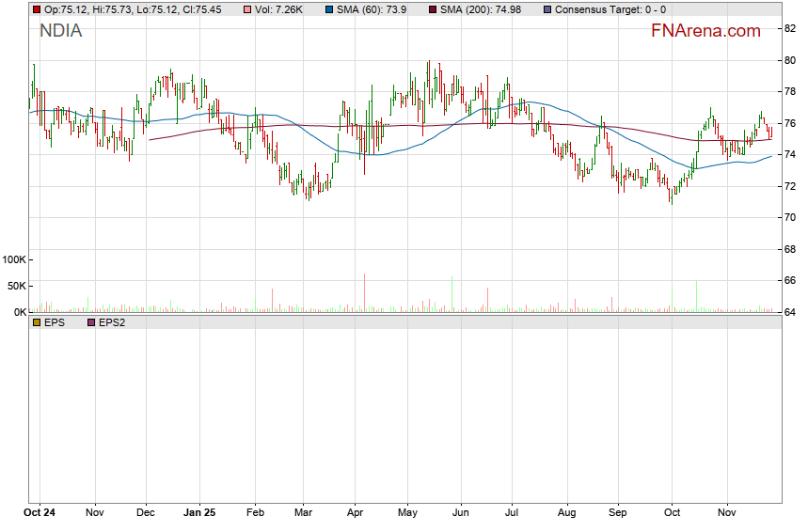Click the red OHLC price legend swatch
Viewport: 808px width, 532px height.
click(x=36, y=9)
